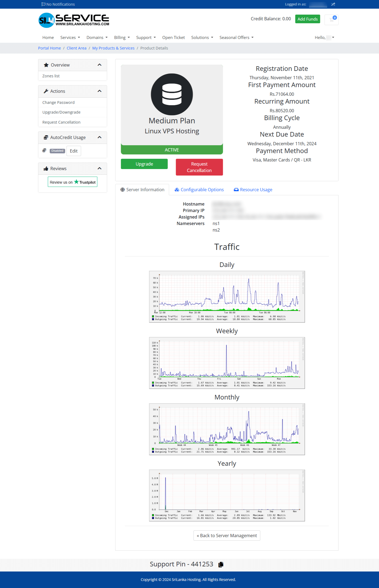Open the Portal Home breadcrumb link
Image resolution: width=379 pixels, height=588 pixels.
tap(50, 48)
